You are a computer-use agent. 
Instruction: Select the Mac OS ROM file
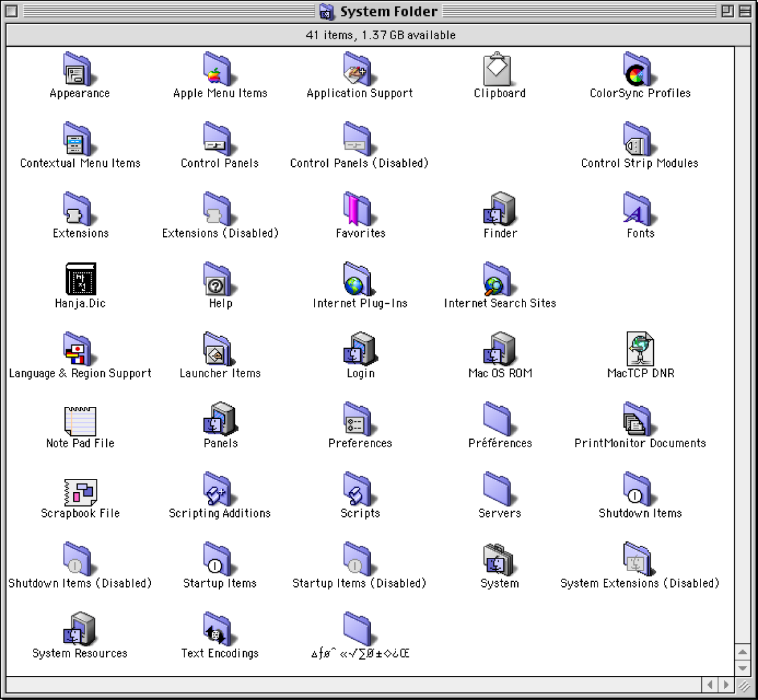(499, 350)
